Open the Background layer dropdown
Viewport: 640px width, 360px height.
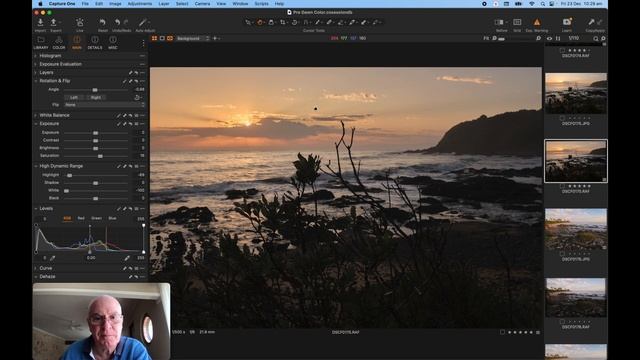(x=193, y=38)
